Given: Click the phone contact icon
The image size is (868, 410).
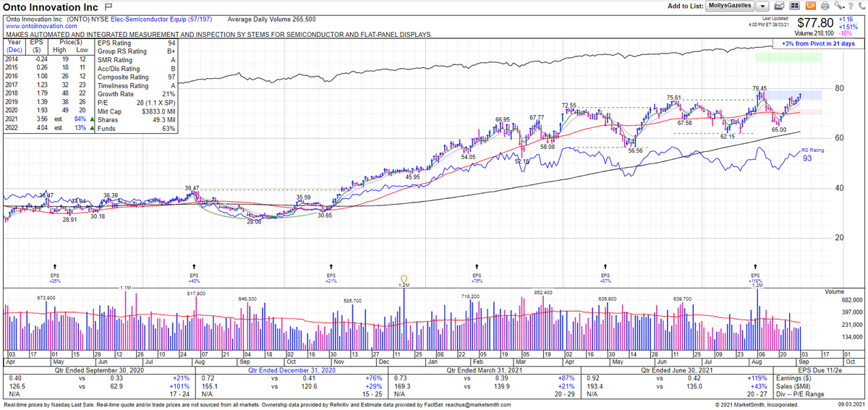Looking at the screenshot, I should [x=861, y=6].
